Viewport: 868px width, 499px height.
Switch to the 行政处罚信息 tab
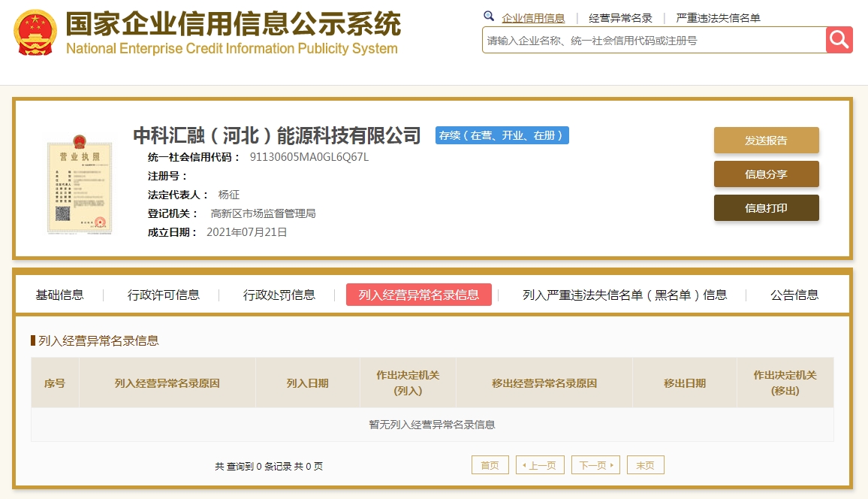click(279, 295)
